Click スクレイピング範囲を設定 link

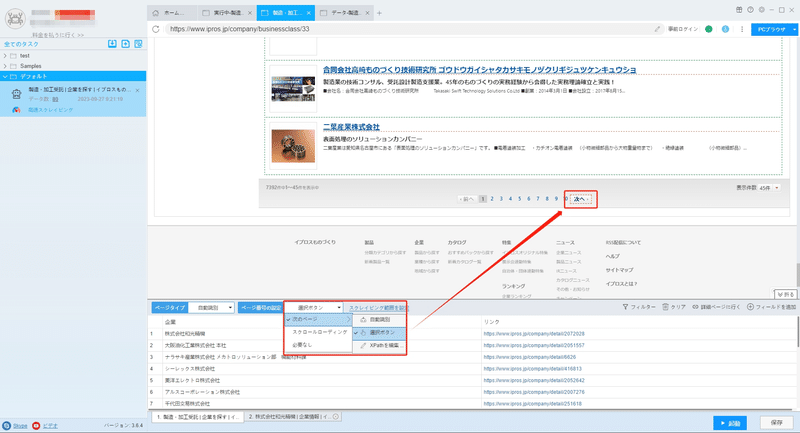pyautogui.click(x=378, y=308)
